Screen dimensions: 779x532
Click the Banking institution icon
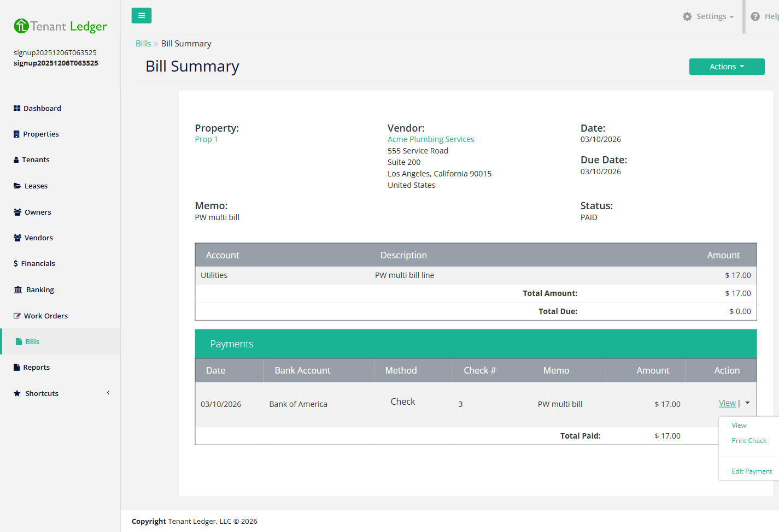pyautogui.click(x=18, y=289)
